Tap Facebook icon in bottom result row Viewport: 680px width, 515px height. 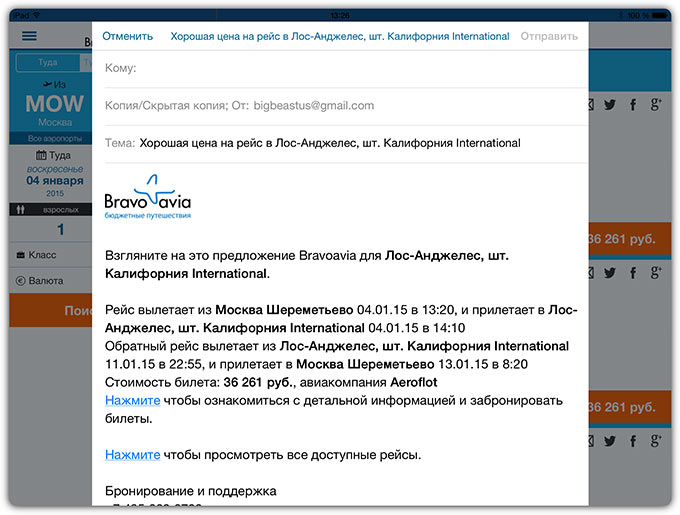633,441
